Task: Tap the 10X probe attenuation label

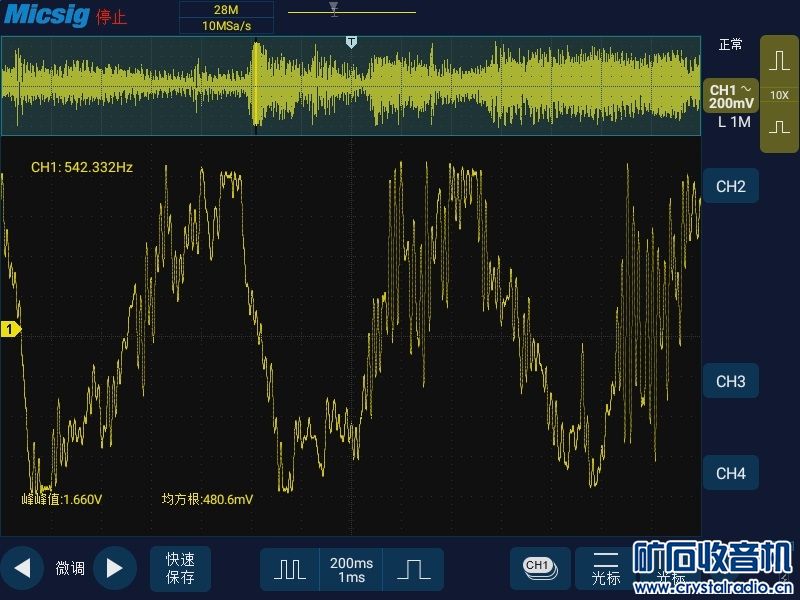Action: [779, 95]
